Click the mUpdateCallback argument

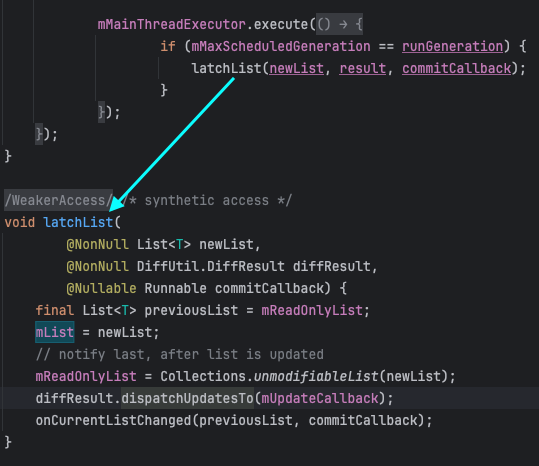pos(320,398)
